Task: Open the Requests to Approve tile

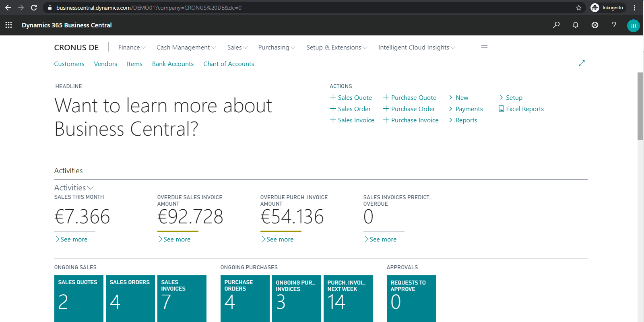Action: click(411, 299)
